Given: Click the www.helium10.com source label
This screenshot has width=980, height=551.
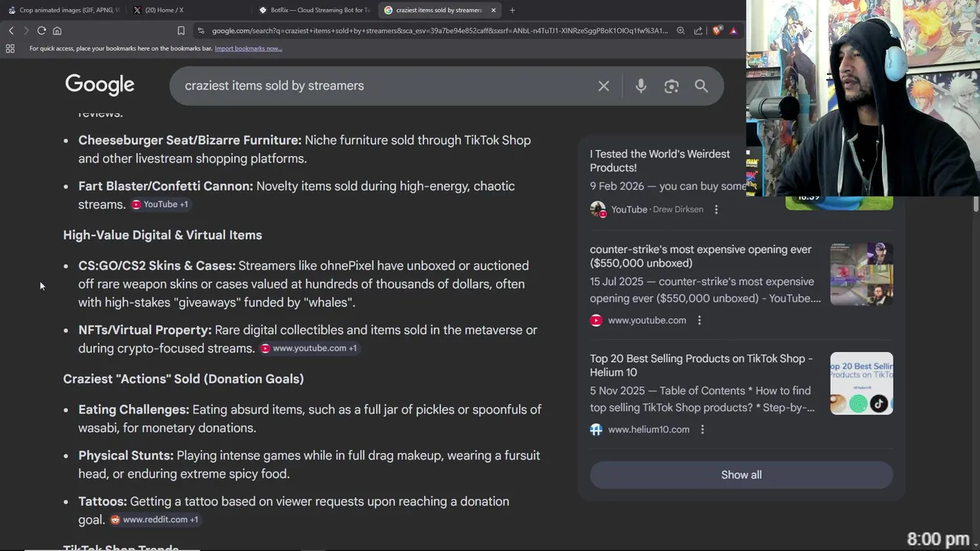Looking at the screenshot, I should (648, 429).
